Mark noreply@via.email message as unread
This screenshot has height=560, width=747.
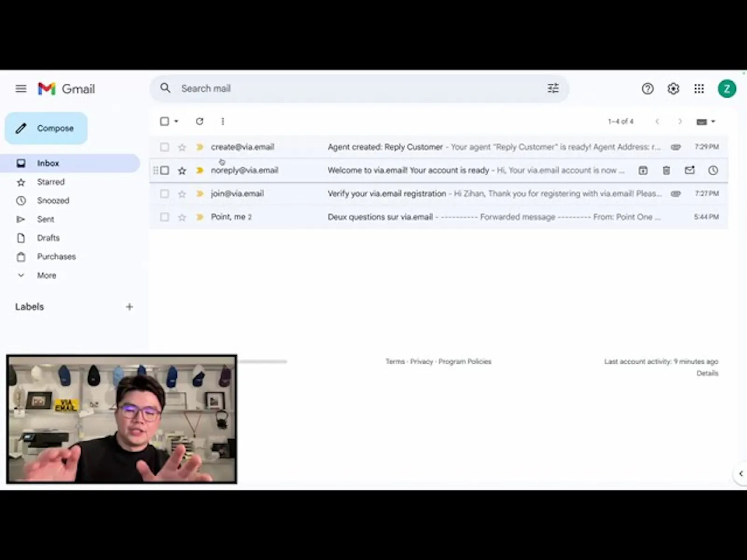coord(690,170)
